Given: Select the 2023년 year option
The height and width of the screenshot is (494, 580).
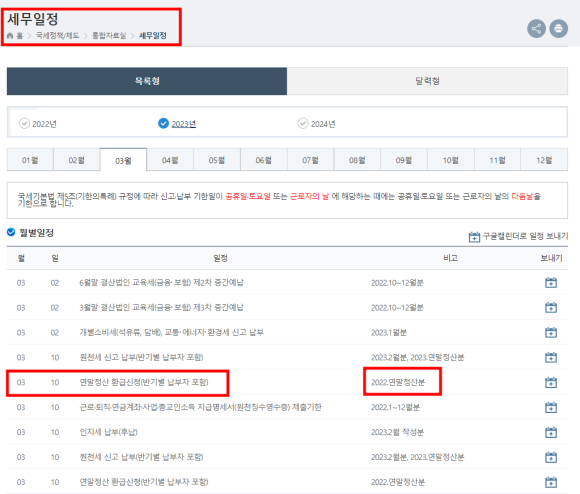Looking at the screenshot, I should (177, 124).
